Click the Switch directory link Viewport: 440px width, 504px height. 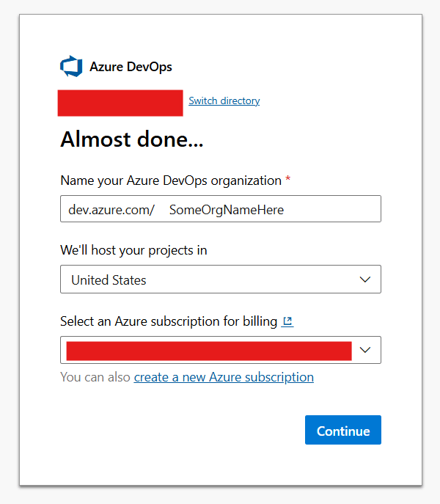[x=224, y=101]
